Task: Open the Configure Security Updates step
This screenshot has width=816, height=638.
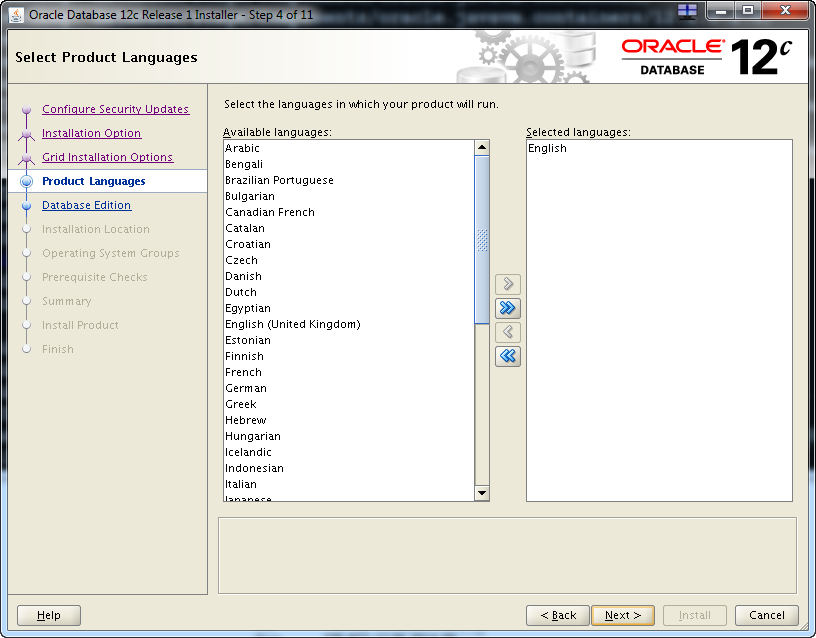Action: (116, 109)
